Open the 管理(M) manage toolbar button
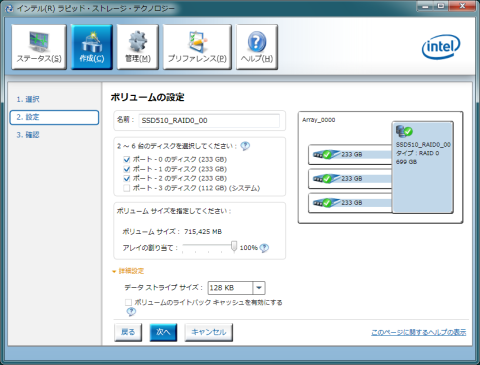Image resolution: width=480 pixels, height=365 pixels. click(x=138, y=47)
